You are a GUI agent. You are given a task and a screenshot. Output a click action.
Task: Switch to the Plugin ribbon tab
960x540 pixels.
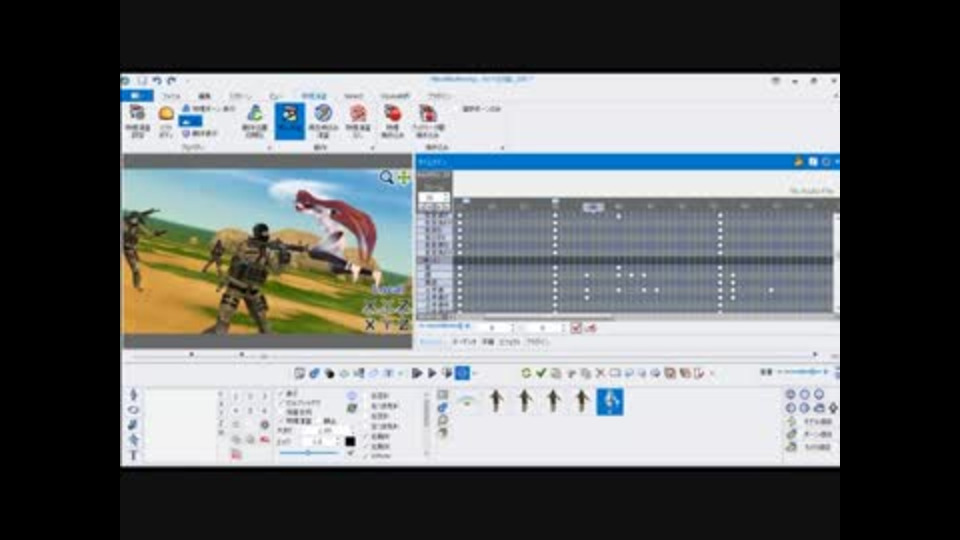pos(439,96)
